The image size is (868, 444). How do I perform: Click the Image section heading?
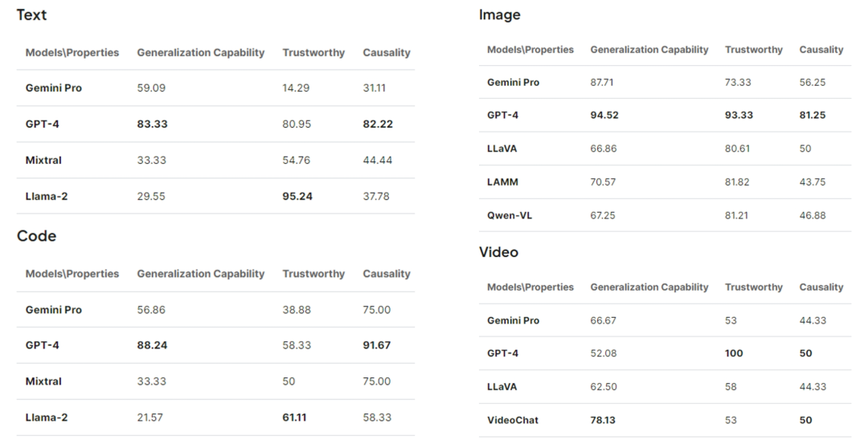point(499,15)
